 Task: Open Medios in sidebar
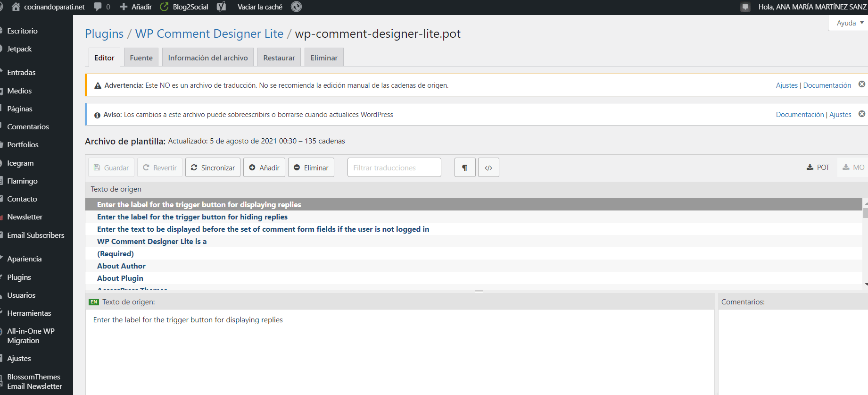pyautogui.click(x=19, y=91)
